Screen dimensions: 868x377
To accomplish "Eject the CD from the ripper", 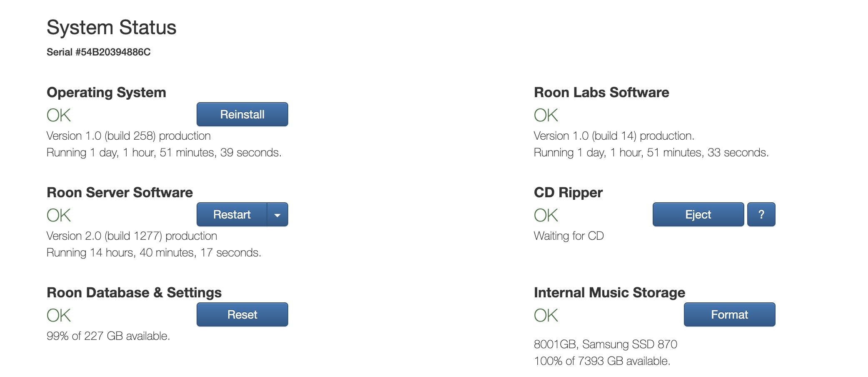I will coord(698,214).
